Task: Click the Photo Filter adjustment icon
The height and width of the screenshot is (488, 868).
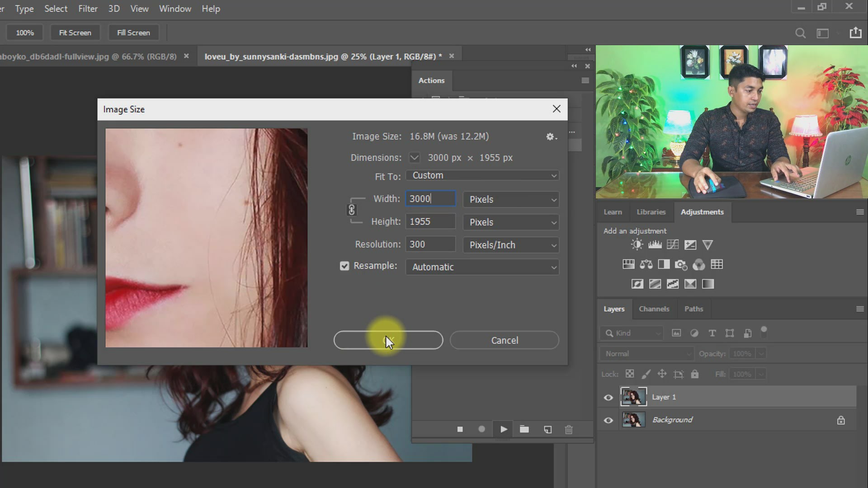Action: point(681,265)
